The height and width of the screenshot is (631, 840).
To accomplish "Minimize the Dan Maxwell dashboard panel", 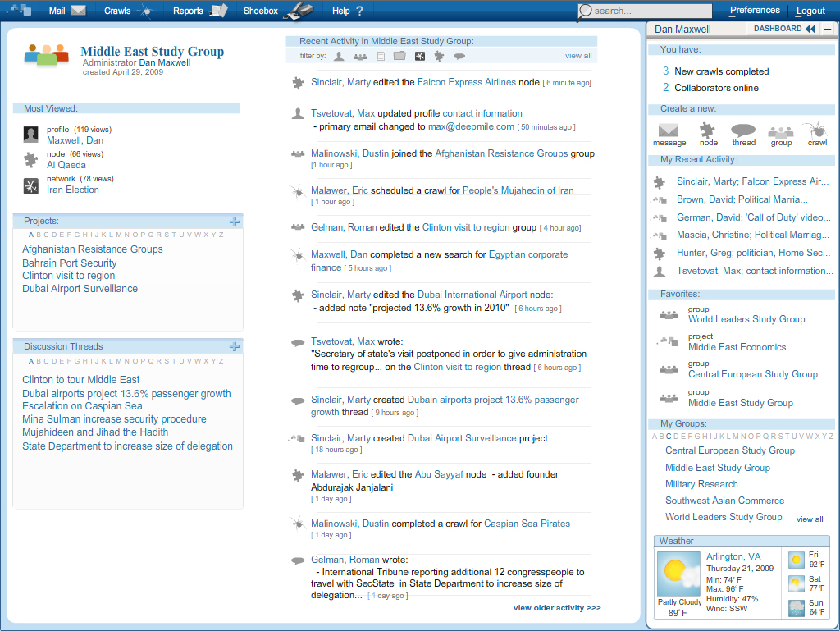I will [827, 29].
